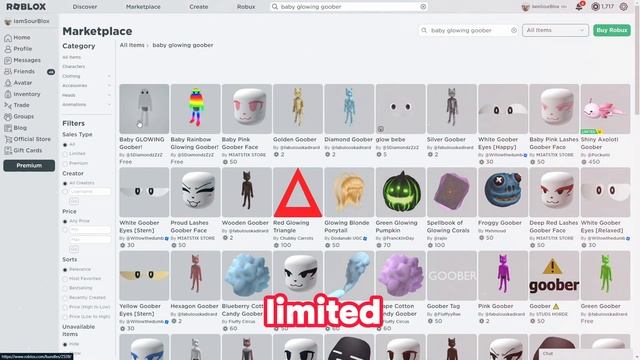The height and width of the screenshot is (360, 640).
Task: Open the Discover tab
Action: pyautogui.click(x=85, y=7)
